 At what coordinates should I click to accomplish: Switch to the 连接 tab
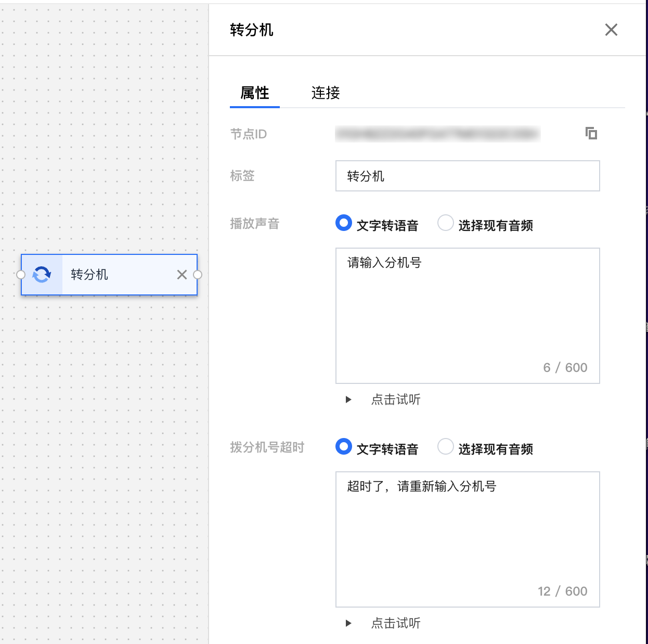(x=326, y=93)
